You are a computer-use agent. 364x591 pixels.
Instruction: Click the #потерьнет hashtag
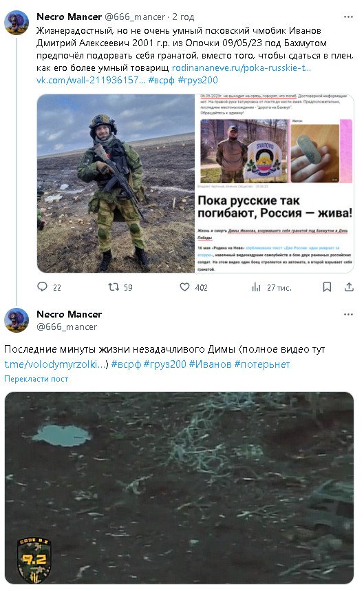(262, 364)
